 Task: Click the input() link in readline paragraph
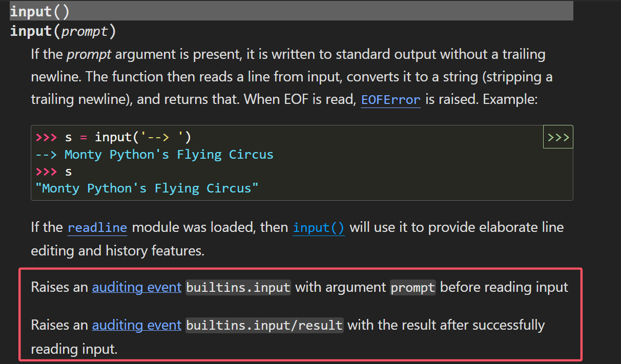319,228
